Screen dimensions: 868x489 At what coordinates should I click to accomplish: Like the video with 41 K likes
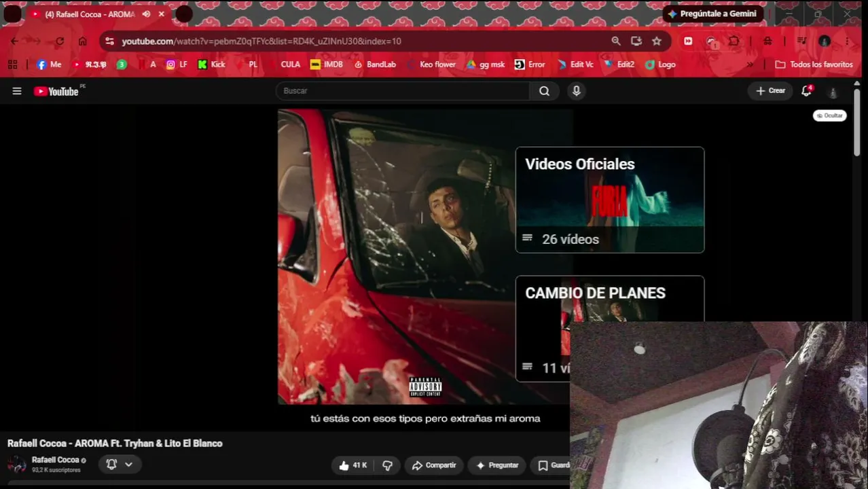[353, 465]
